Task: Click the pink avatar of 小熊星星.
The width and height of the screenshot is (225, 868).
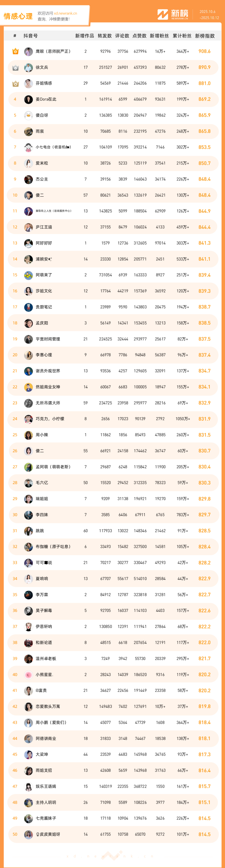Action: tap(29, 674)
